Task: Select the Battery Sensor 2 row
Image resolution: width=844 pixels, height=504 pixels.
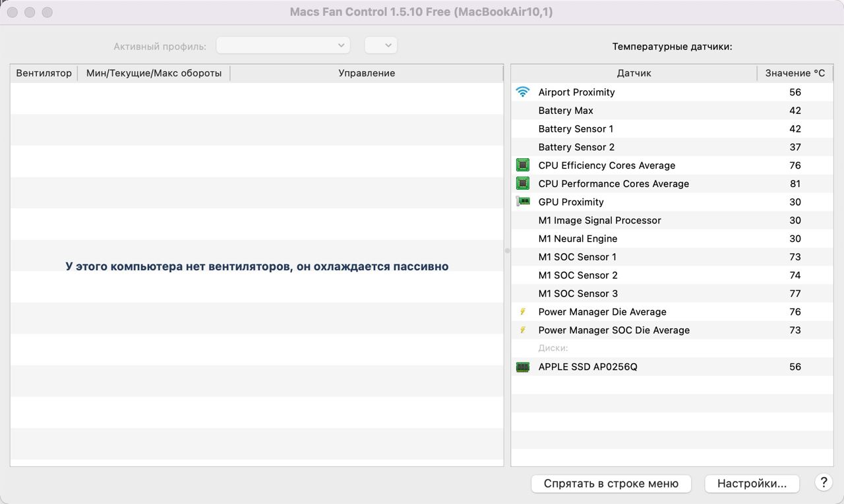Action: (672, 147)
